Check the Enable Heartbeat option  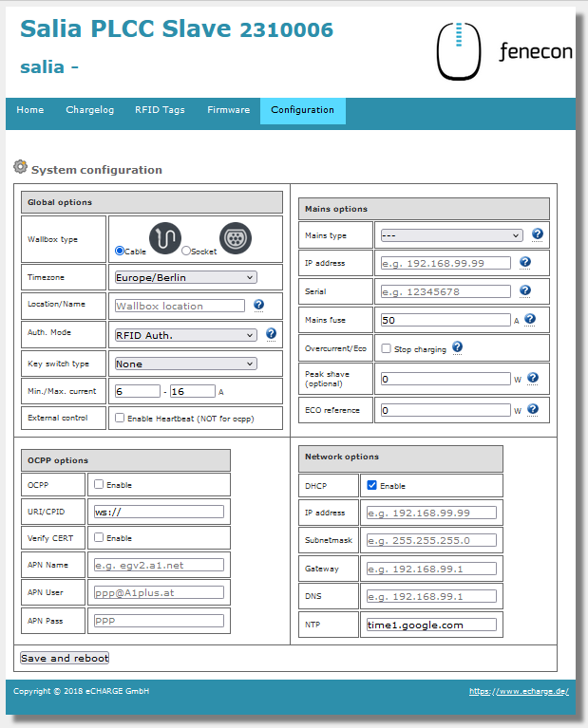point(120,418)
